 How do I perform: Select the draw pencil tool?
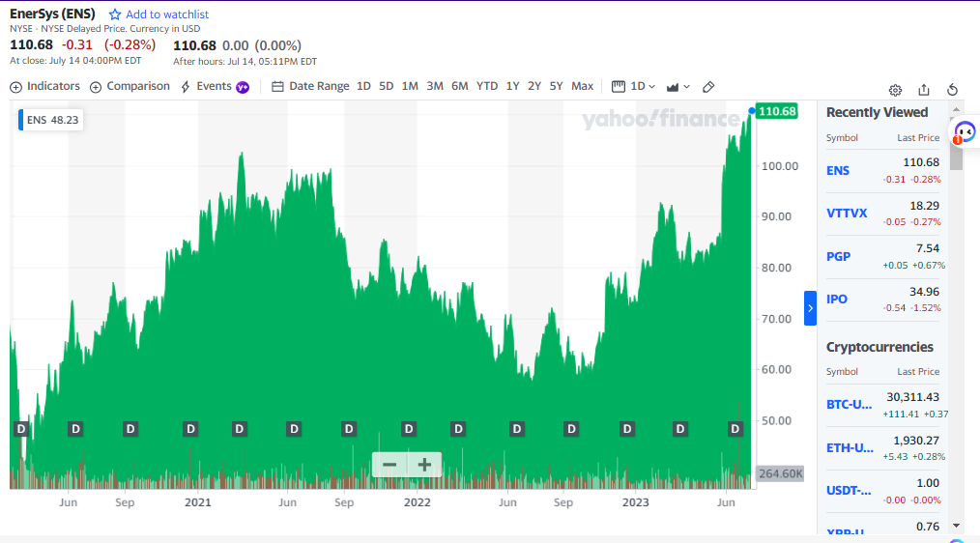pyautogui.click(x=708, y=87)
